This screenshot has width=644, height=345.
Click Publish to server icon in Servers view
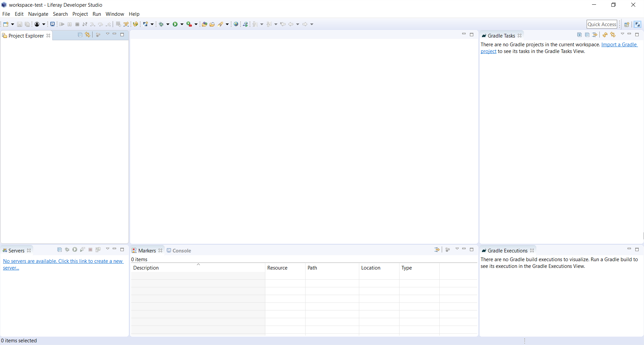(x=98, y=250)
